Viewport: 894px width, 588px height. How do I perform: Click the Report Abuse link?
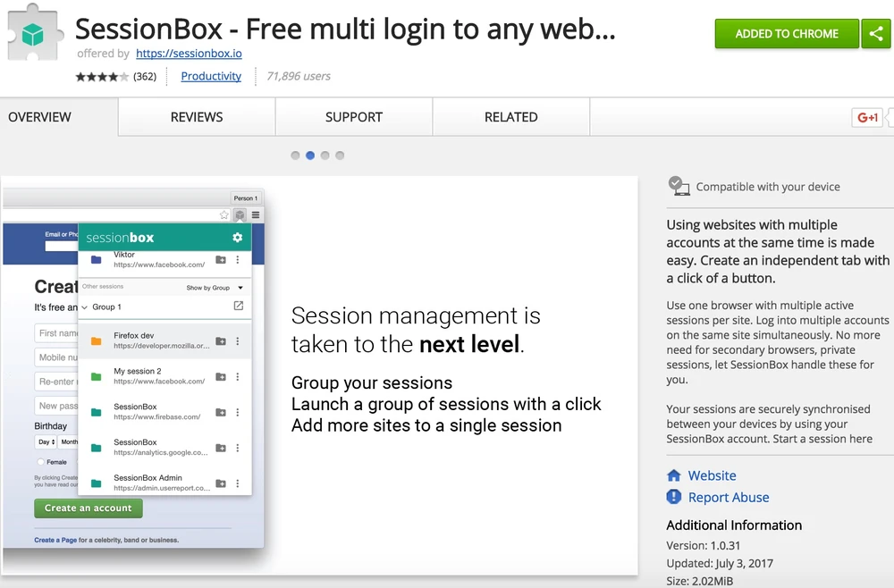point(728,498)
